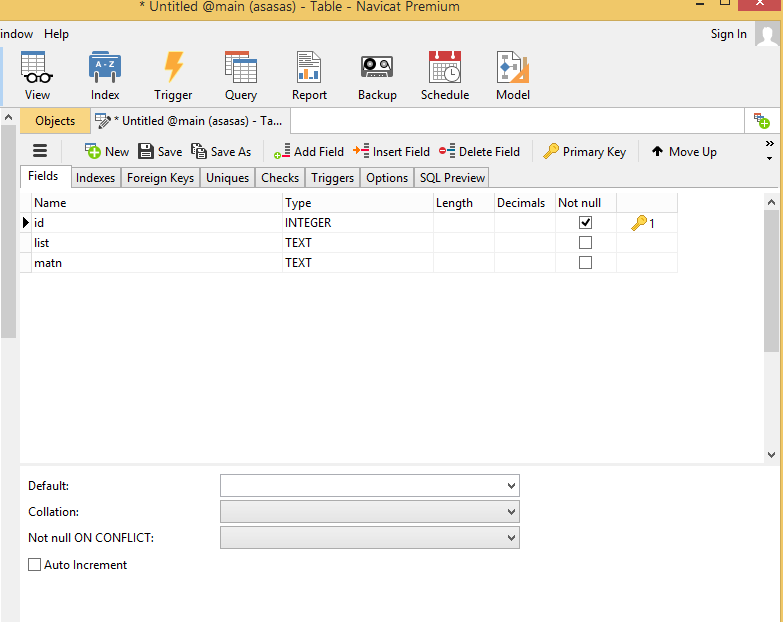Open the Trigger tool in the toolbar
This screenshot has width=783, height=622.
pyautogui.click(x=173, y=76)
